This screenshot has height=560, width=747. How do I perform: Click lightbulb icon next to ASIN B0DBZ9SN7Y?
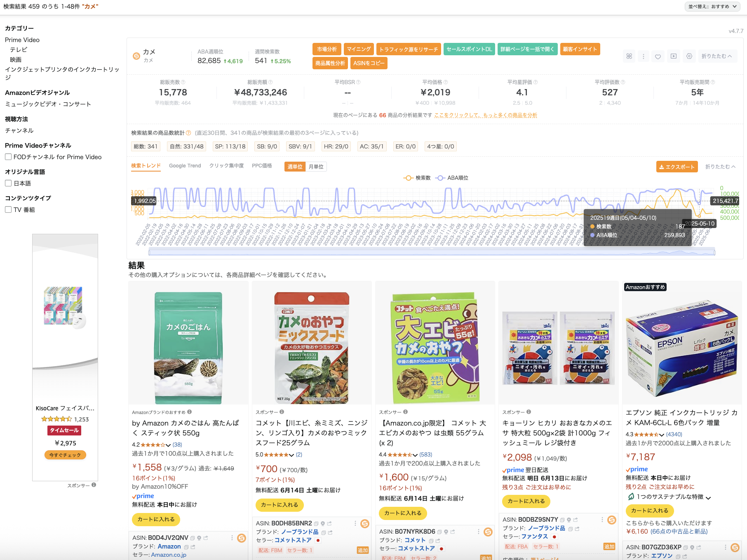point(569,520)
